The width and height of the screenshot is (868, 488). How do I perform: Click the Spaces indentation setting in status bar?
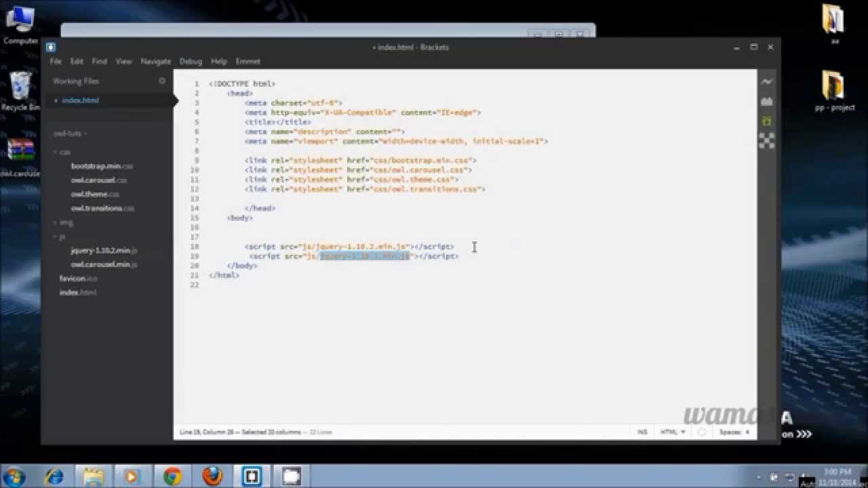(734, 432)
